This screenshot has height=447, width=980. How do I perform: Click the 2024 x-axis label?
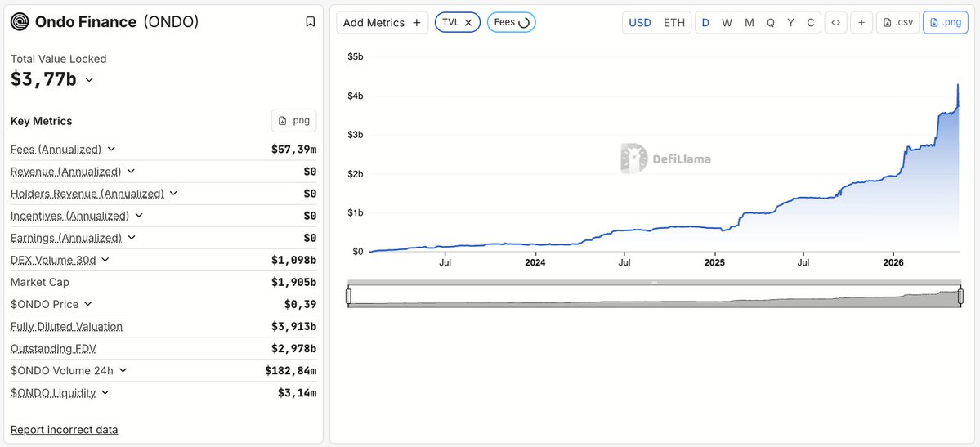click(535, 262)
